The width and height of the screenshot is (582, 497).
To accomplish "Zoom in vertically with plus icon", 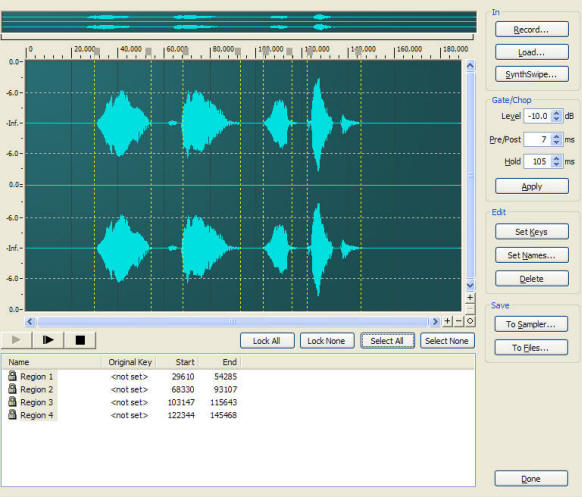I will (x=470, y=297).
